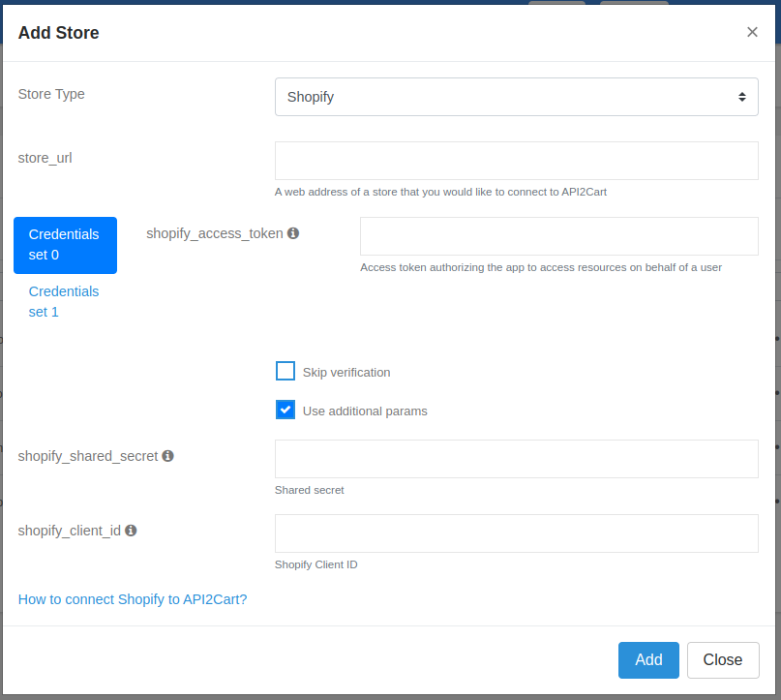The width and height of the screenshot is (781, 700).
Task: Click the shopify_client_id input box
Action: (x=516, y=533)
